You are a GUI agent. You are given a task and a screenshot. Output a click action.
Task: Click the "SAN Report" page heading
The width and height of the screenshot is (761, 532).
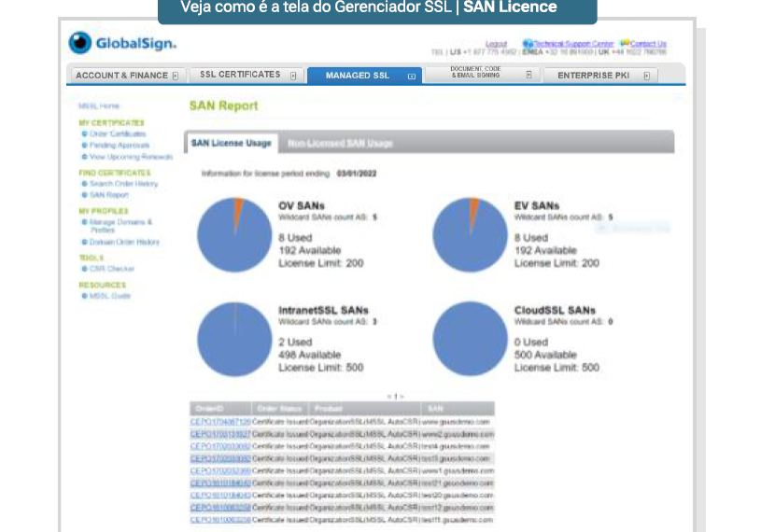(223, 105)
